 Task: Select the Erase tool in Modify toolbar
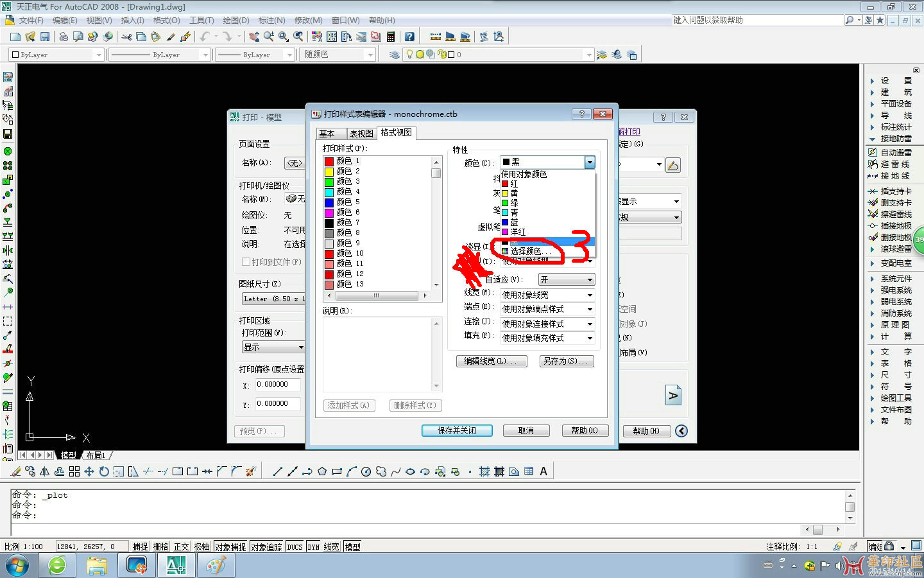16,471
